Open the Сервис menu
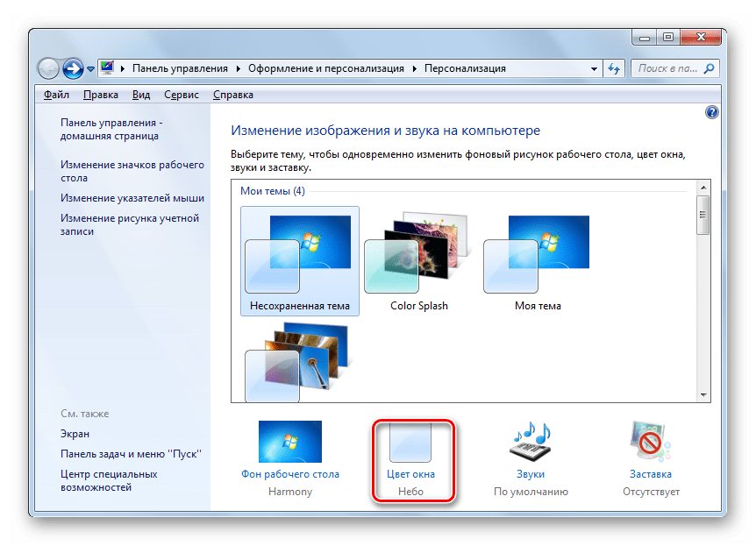The width and height of the screenshot is (756, 546). (182, 95)
